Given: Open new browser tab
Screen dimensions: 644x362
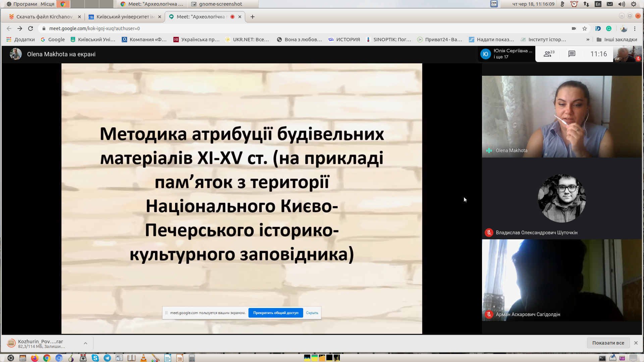Looking at the screenshot, I should click(253, 17).
